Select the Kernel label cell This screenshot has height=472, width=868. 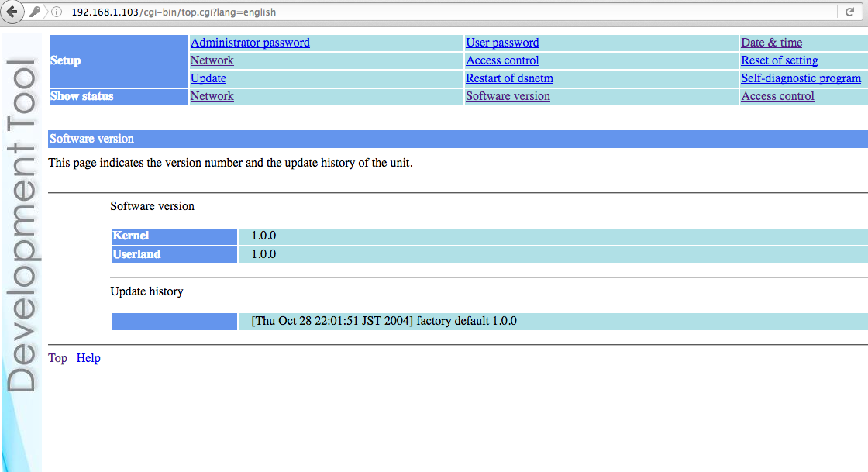tap(174, 236)
